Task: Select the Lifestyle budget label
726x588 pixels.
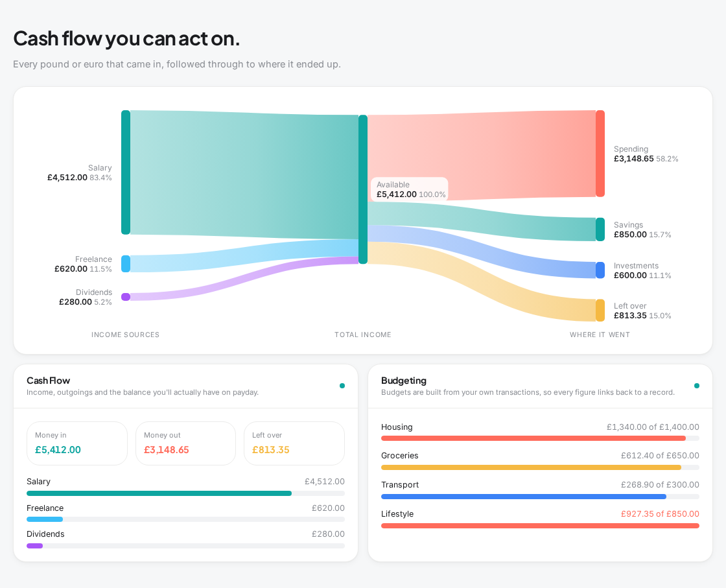Action: click(397, 514)
